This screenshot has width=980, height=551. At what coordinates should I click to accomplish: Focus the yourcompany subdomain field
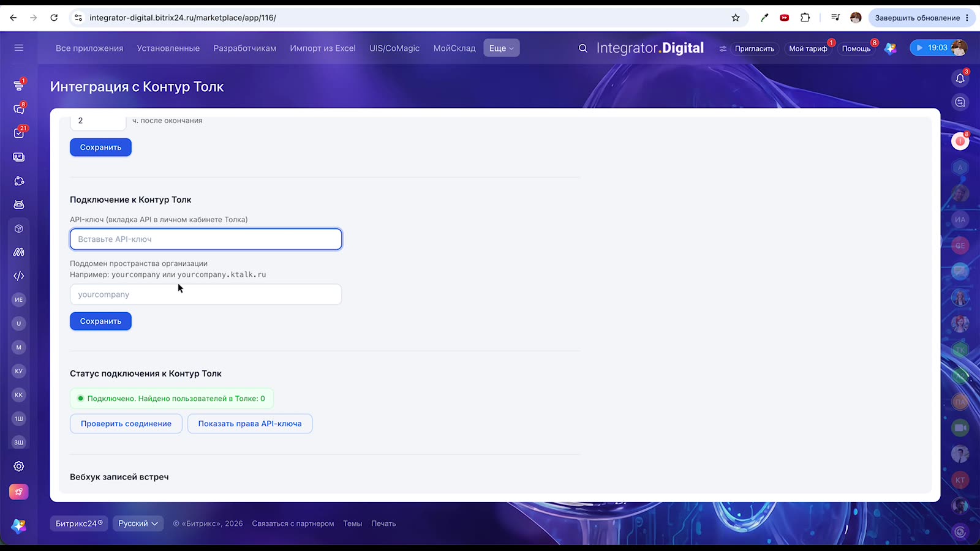(206, 294)
